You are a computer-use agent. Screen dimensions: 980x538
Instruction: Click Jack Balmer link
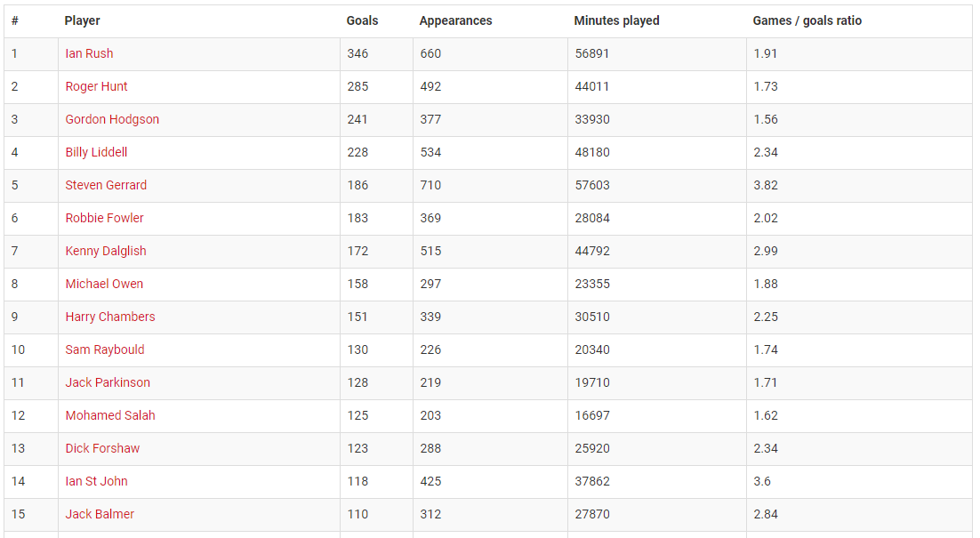pyautogui.click(x=100, y=514)
